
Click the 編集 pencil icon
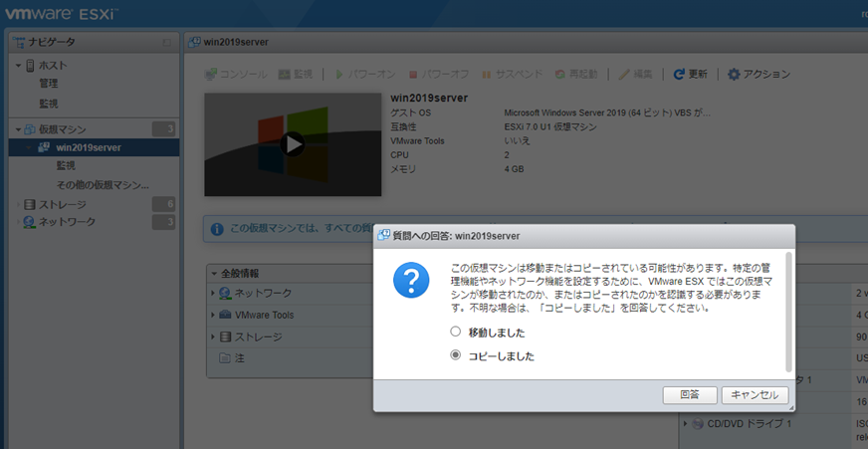(624, 75)
